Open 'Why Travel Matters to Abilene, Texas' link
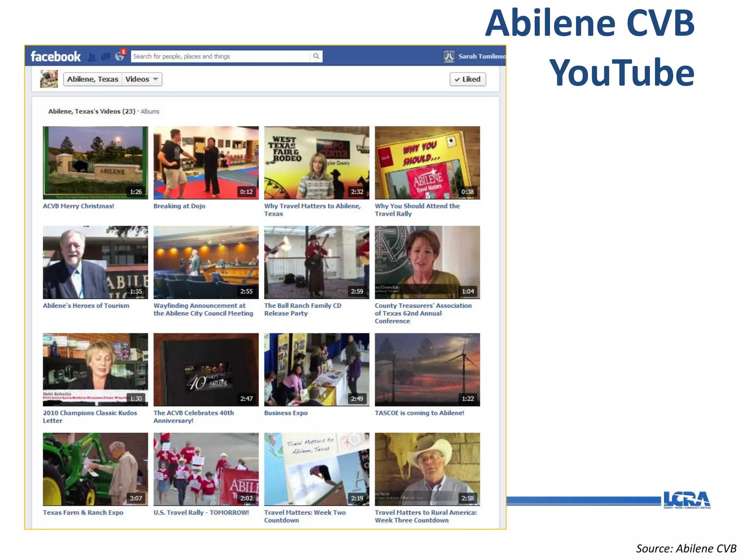This screenshot has height=560, width=747. click(313, 210)
